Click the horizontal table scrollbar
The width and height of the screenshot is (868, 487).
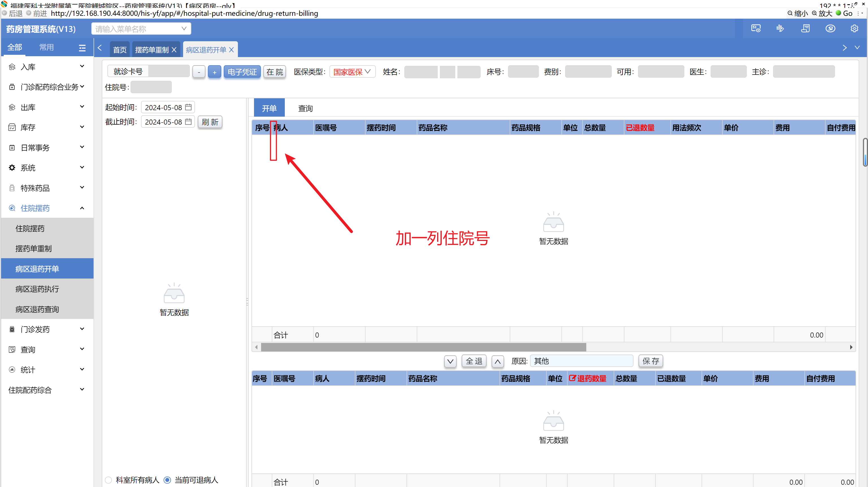click(423, 347)
